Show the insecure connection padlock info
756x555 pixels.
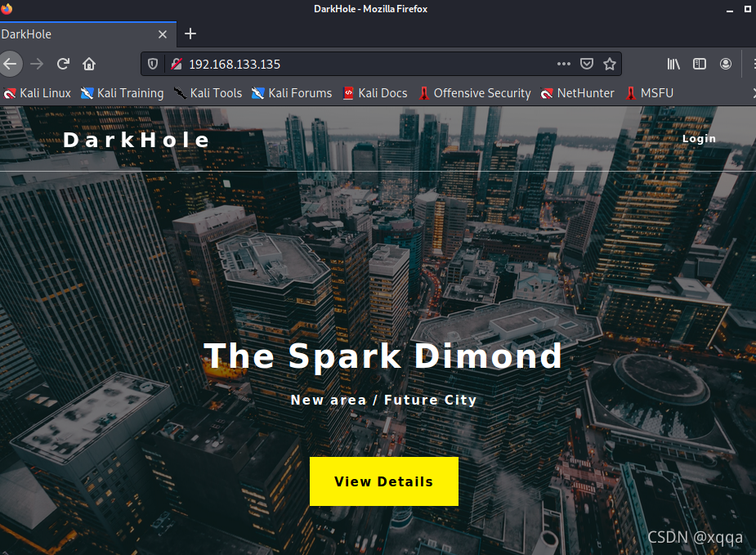point(177,64)
